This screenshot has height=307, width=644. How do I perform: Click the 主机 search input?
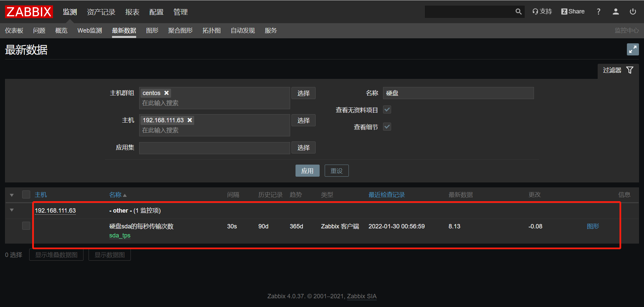(215, 130)
